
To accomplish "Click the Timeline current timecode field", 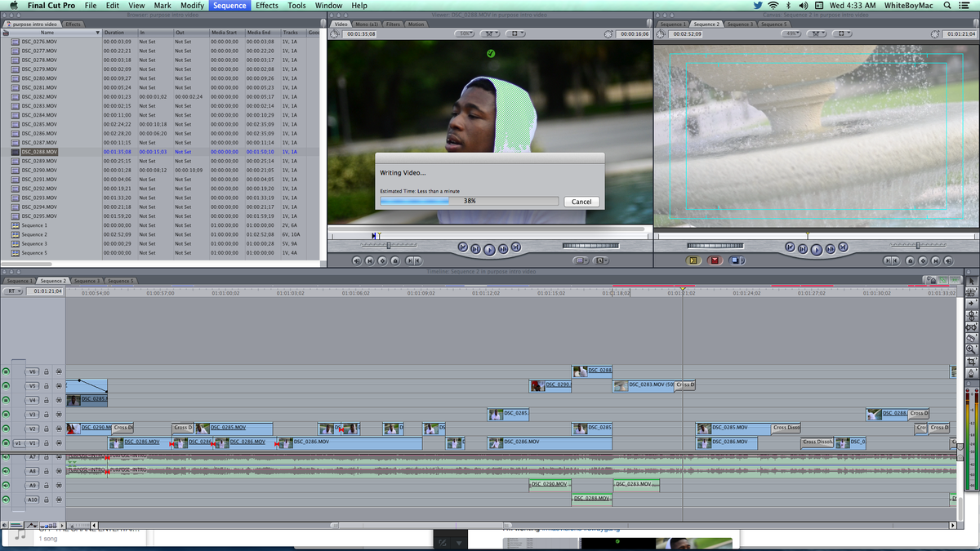I will [x=45, y=291].
